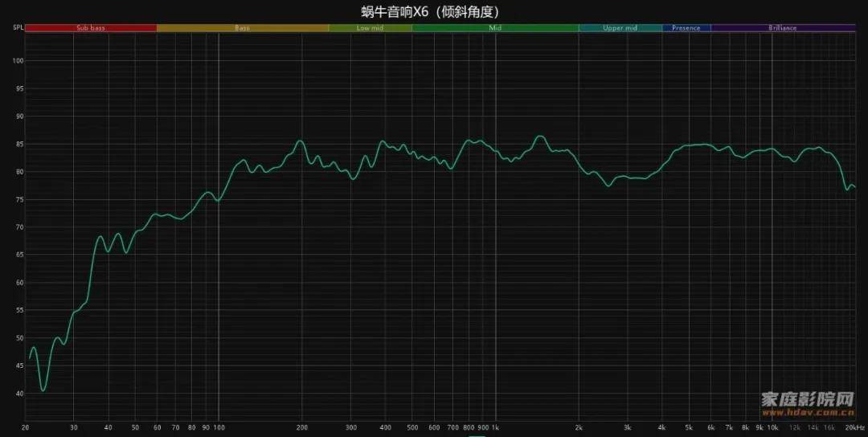Click the red Sub bass band

(x=91, y=28)
